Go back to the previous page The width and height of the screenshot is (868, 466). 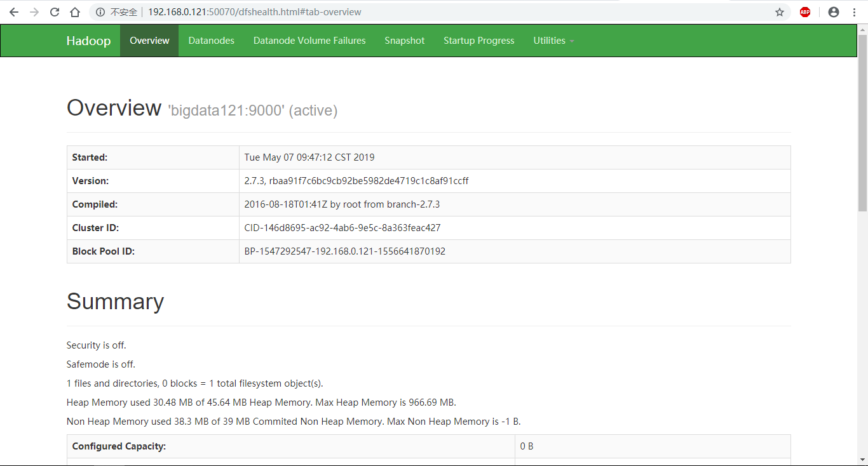(14, 12)
